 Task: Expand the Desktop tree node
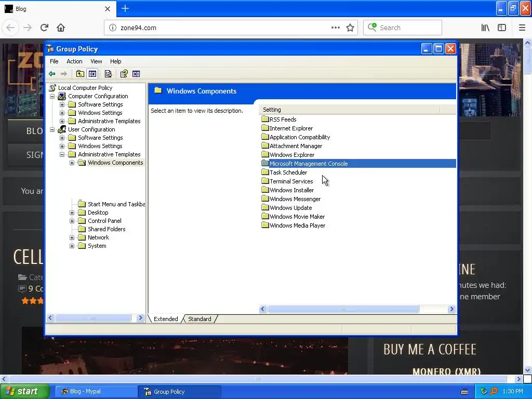coord(72,212)
